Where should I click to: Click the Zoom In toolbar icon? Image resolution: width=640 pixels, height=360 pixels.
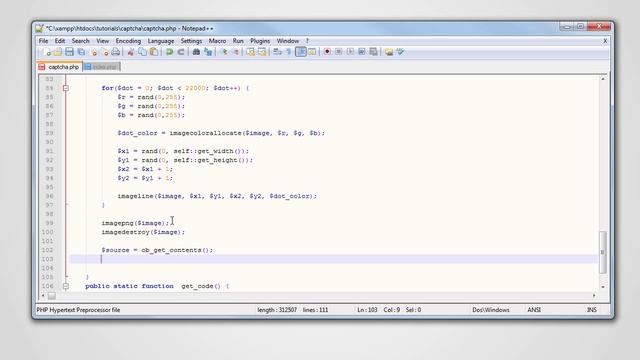(x=224, y=52)
